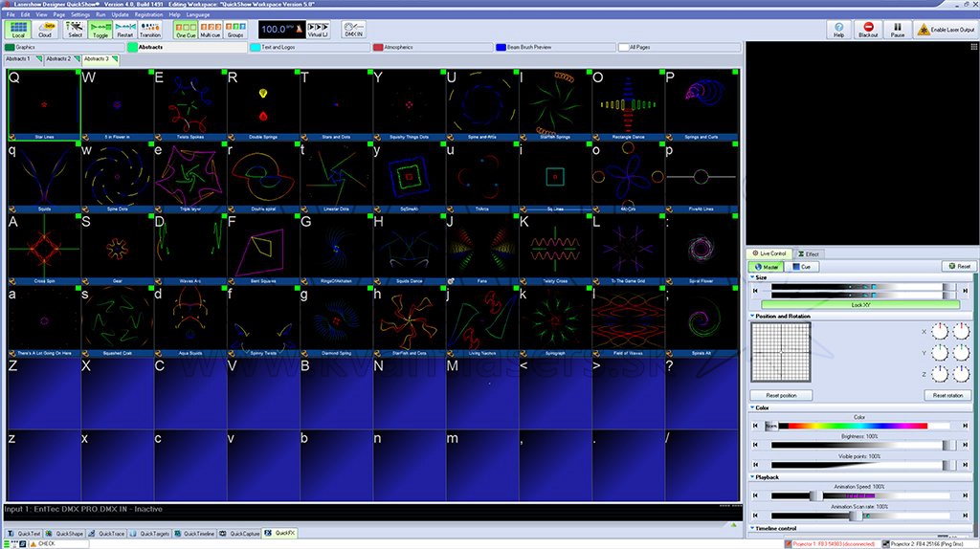Choose the Transition mode icon

tap(150, 30)
